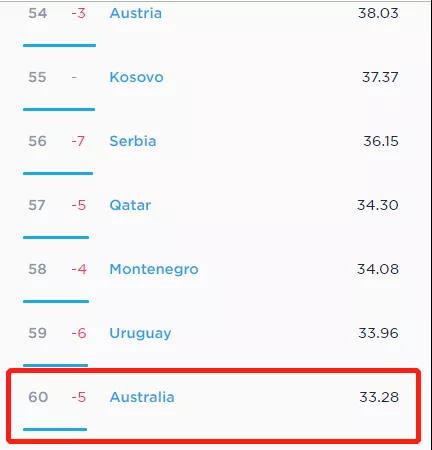The width and height of the screenshot is (432, 450).
Task: Open the Serbia country link
Action: point(133,141)
